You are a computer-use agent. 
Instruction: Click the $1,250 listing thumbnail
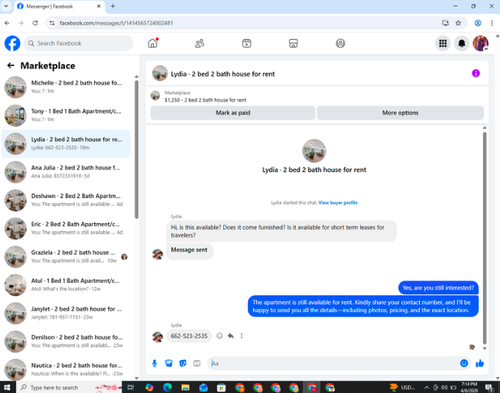155,96
